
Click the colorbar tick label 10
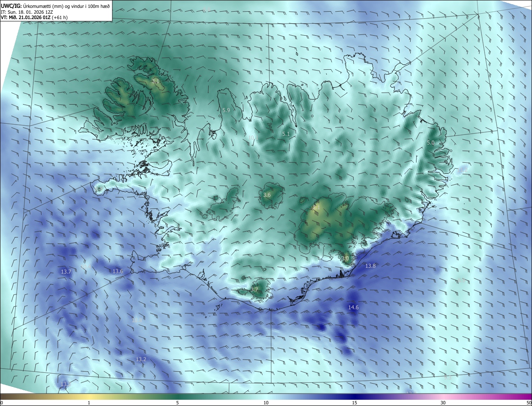point(266,403)
